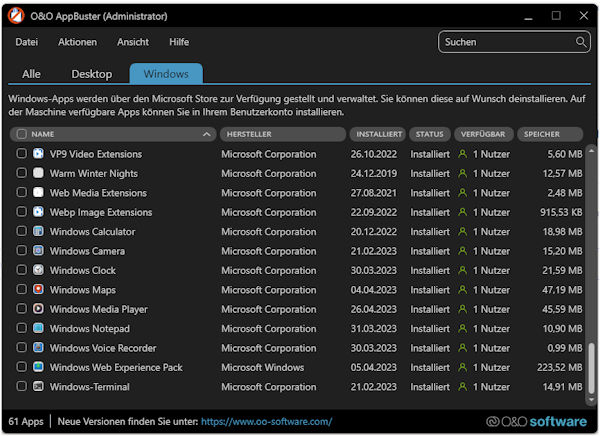Image resolution: width=600 pixels, height=436 pixels.
Task: Click the Windows Camera app icon
Action: [38, 251]
